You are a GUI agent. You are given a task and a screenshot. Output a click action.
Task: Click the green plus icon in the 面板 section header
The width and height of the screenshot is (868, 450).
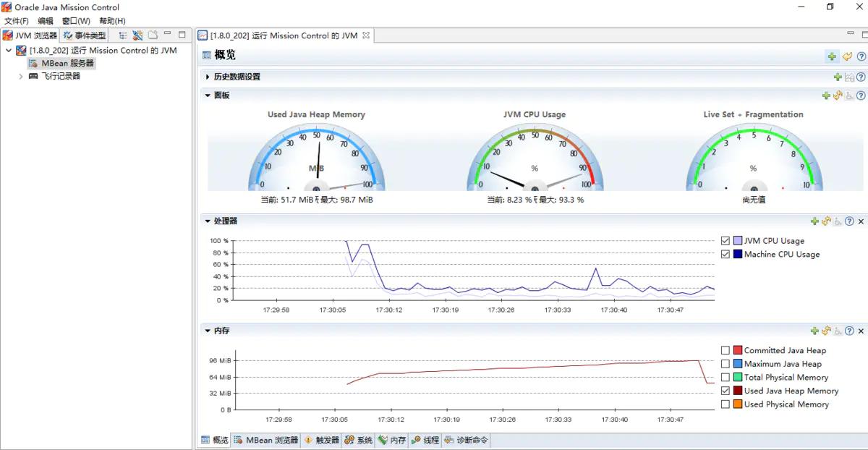826,95
